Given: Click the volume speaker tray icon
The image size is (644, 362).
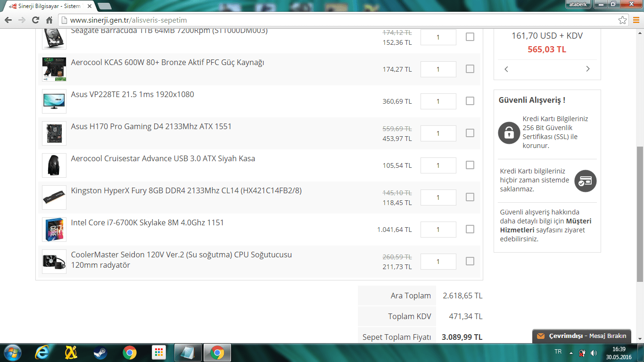Looking at the screenshot, I should pyautogui.click(x=593, y=353).
